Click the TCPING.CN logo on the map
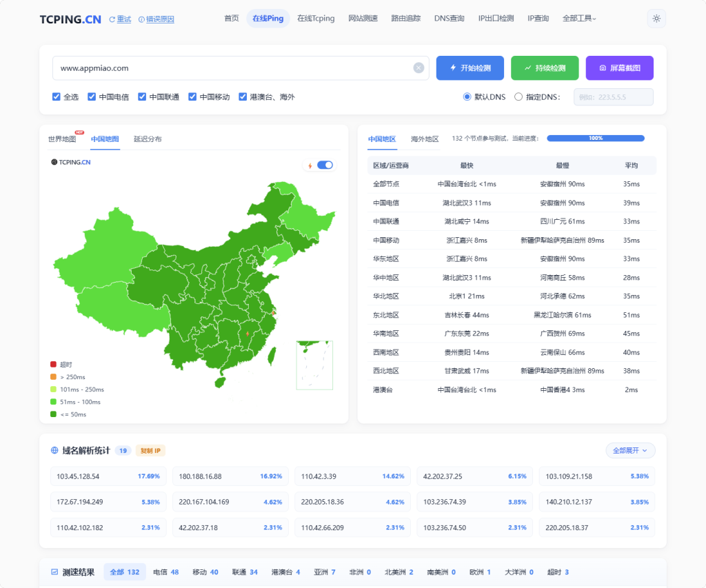 [x=71, y=162]
